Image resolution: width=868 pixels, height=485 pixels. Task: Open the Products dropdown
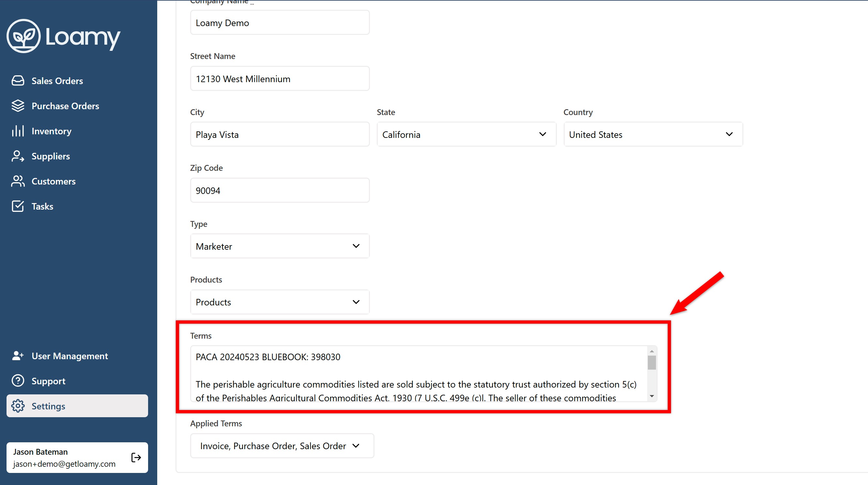280,302
